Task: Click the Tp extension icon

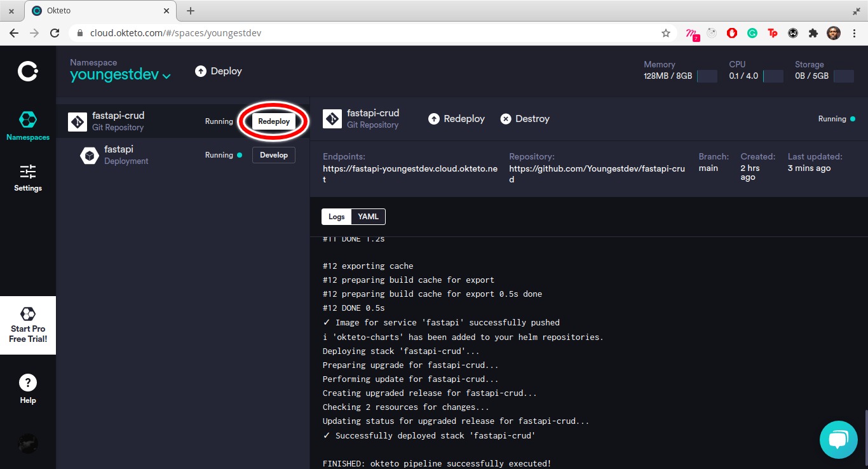Action: click(x=773, y=33)
